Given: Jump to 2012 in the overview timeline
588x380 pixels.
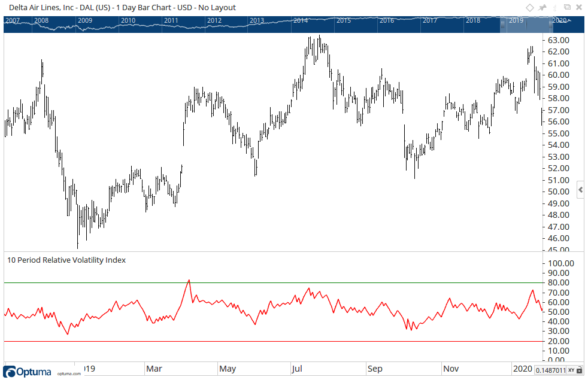Looking at the screenshot, I should [x=214, y=20].
